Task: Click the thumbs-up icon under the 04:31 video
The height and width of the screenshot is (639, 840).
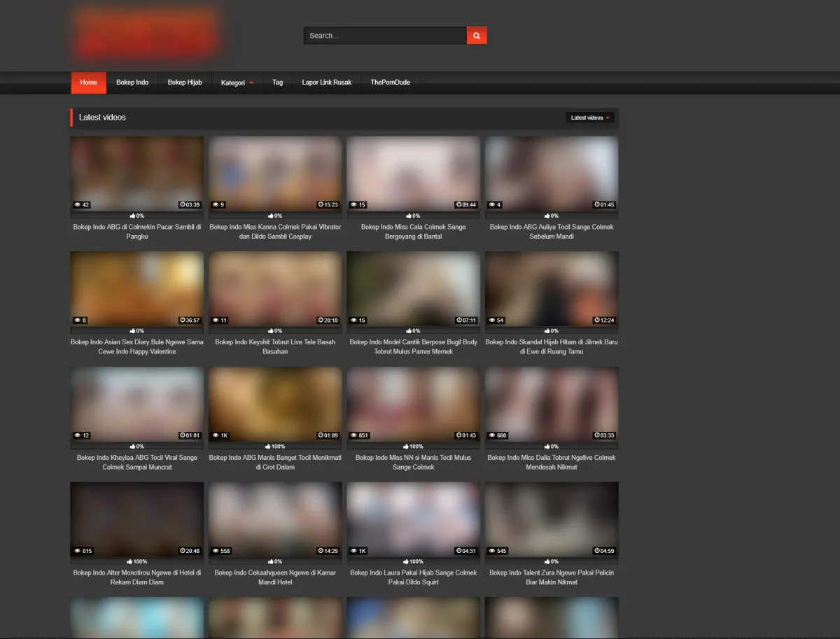Action: (x=407, y=561)
